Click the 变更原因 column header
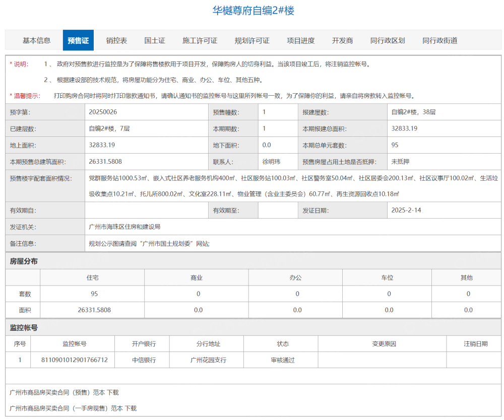Screen dimensions: 504x420 point(384,343)
